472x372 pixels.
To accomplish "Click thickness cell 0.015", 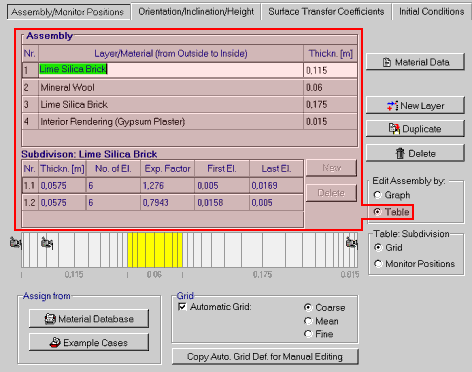I will [x=330, y=122].
